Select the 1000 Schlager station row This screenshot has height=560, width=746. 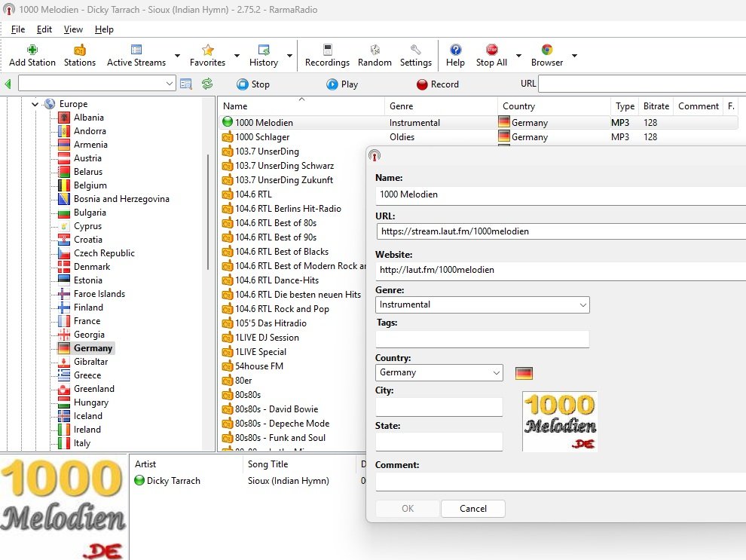coord(478,137)
